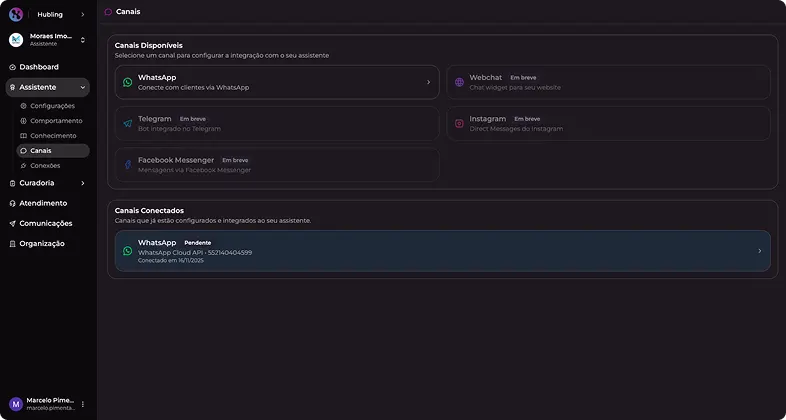Click 'Bot integrado no Telegram' description
Screen dimensions: 786x420
[x=179, y=129]
